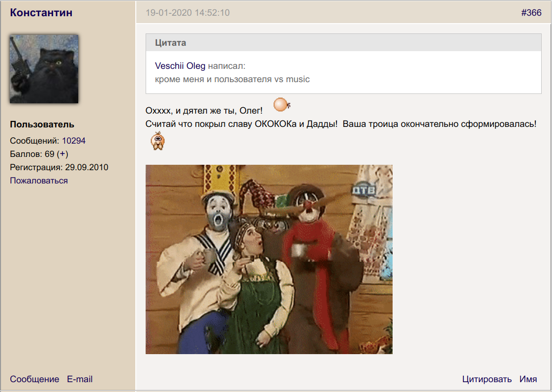Click the embedded clowns GIF image

pyautogui.click(x=269, y=259)
